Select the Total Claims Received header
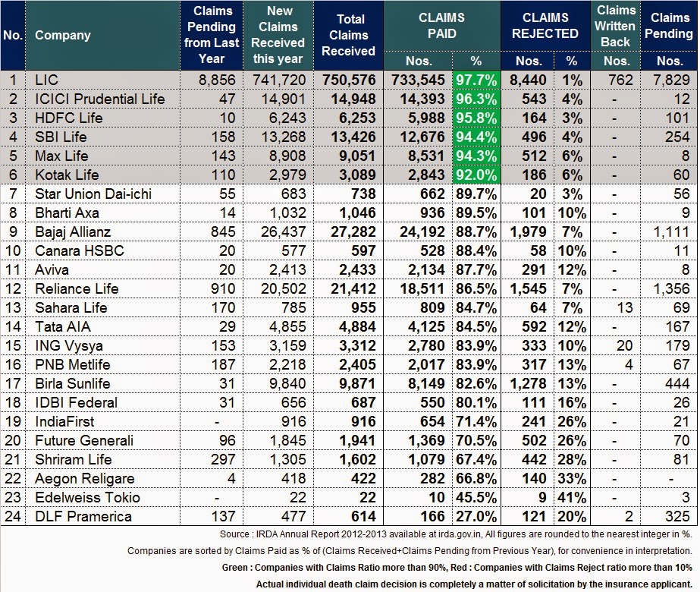 click(348, 35)
